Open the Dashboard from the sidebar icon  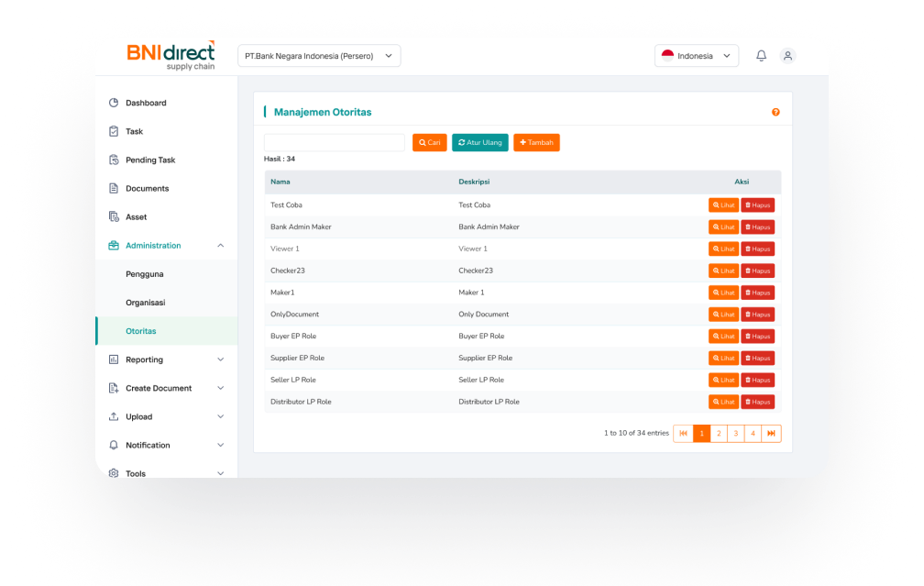[115, 103]
